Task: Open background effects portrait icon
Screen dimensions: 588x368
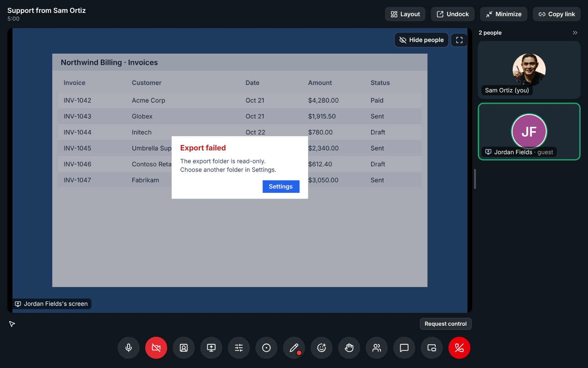Action: tap(184, 348)
